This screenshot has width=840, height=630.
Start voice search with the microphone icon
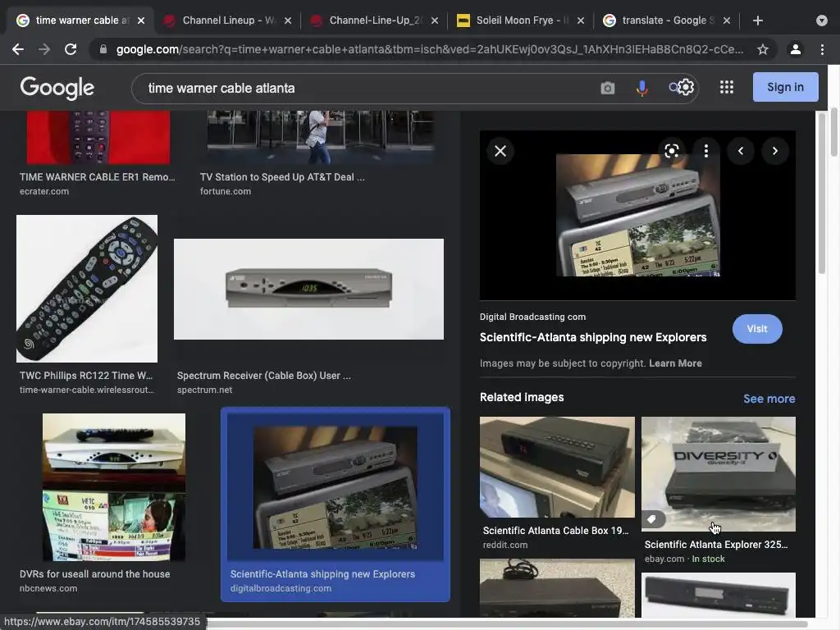pos(641,88)
